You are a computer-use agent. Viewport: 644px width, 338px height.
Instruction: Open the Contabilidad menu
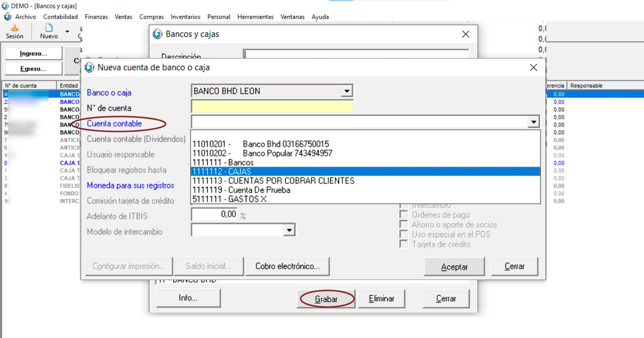(x=60, y=17)
